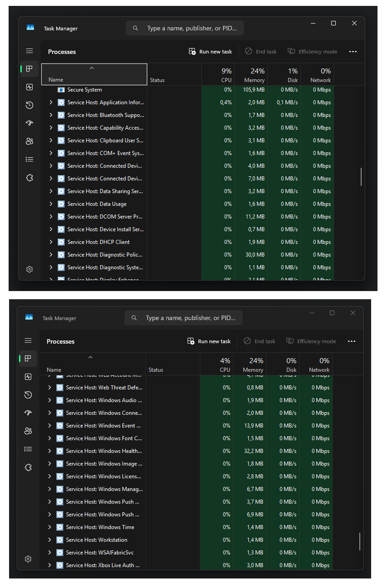Focus the search field in 4% CPU window
Image resolution: width=387 pixels, height=588 pixels.
(184, 318)
